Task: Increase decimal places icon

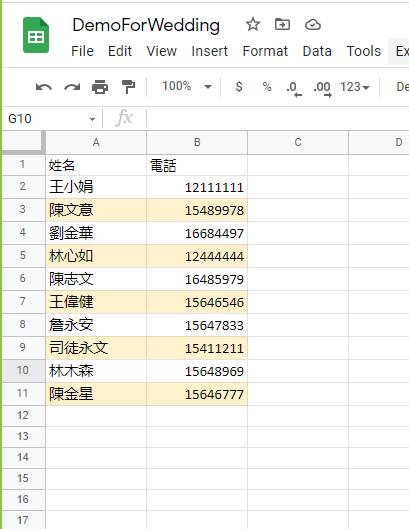Action: click(x=322, y=89)
